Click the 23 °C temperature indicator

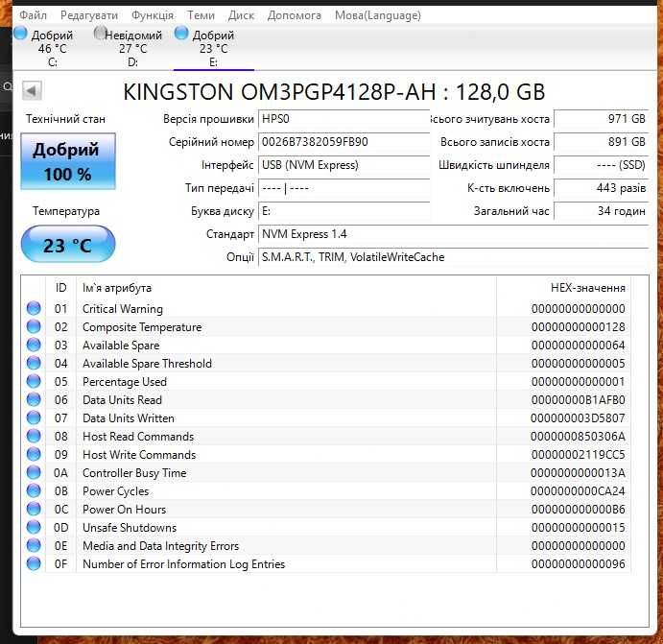pos(68,244)
